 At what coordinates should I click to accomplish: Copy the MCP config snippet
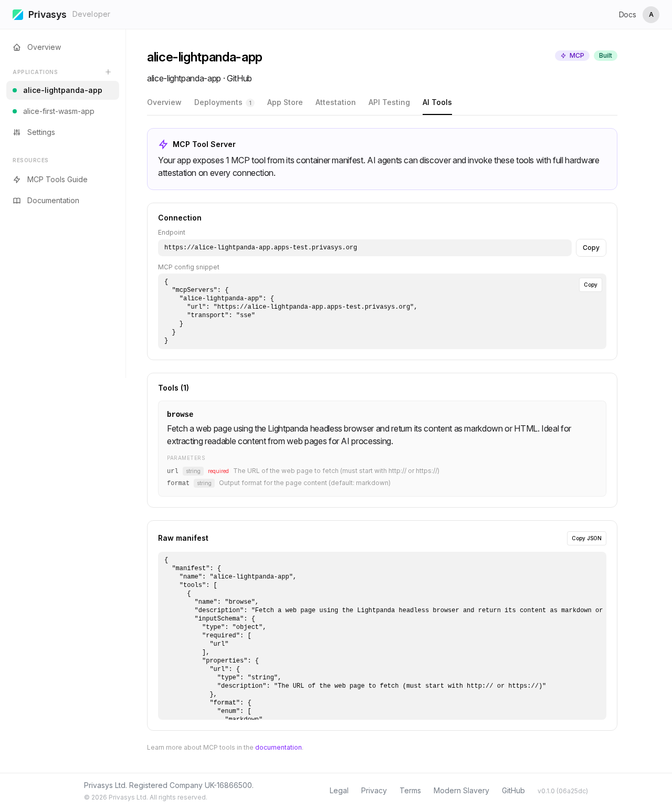tap(590, 285)
